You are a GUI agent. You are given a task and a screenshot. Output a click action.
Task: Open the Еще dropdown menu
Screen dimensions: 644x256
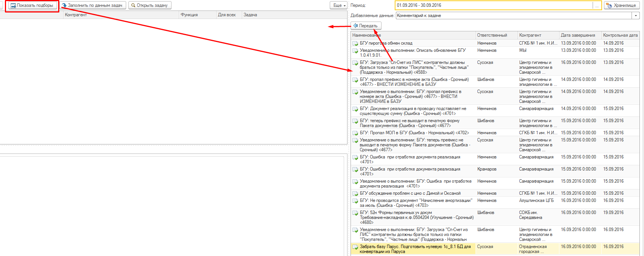click(x=339, y=5)
